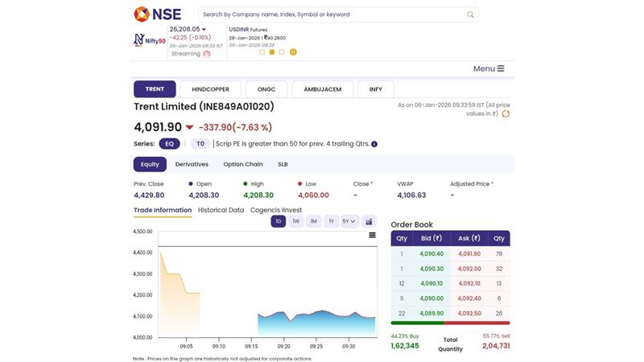Click the NSE logo
644x362 pixels.
[157, 14]
